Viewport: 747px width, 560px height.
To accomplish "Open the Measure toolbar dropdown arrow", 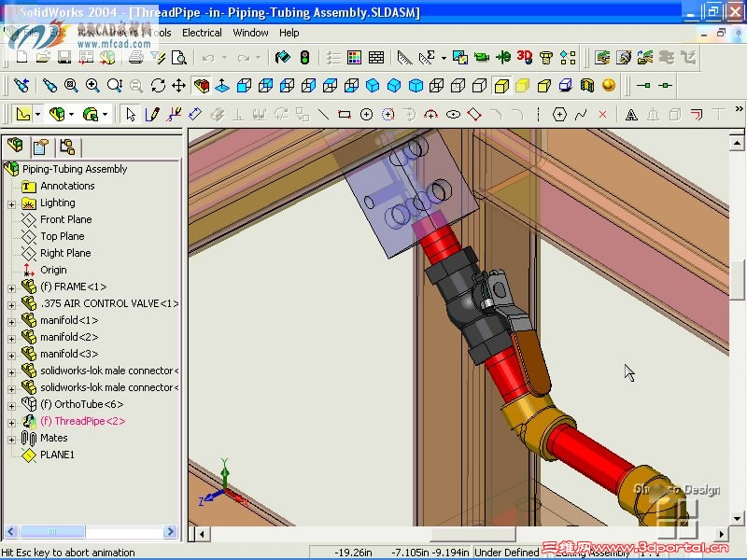I will [x=444, y=58].
